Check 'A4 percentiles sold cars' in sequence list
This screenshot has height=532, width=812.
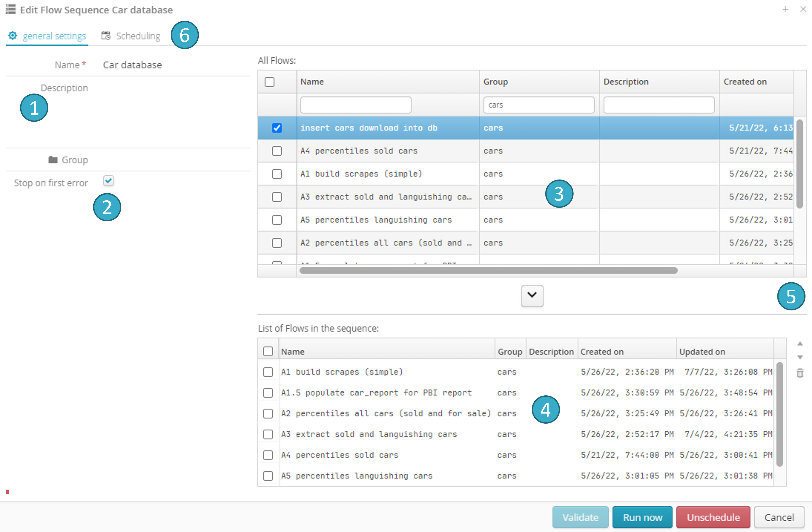pyautogui.click(x=268, y=455)
